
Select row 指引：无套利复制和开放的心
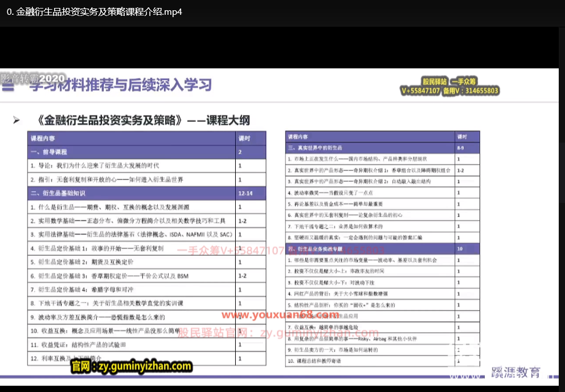[x=146, y=179]
